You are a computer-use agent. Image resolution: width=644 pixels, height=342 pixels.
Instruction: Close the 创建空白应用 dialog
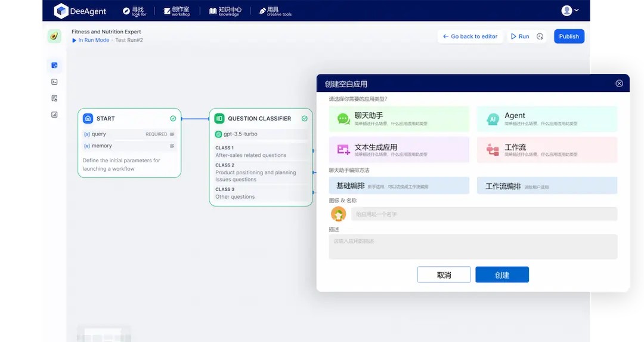619,84
